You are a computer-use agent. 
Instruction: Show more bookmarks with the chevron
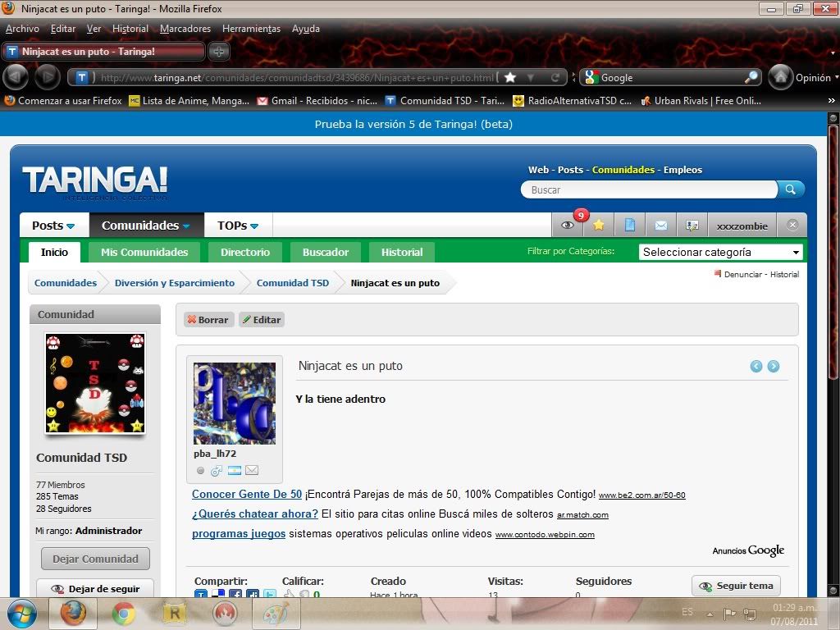click(x=832, y=100)
